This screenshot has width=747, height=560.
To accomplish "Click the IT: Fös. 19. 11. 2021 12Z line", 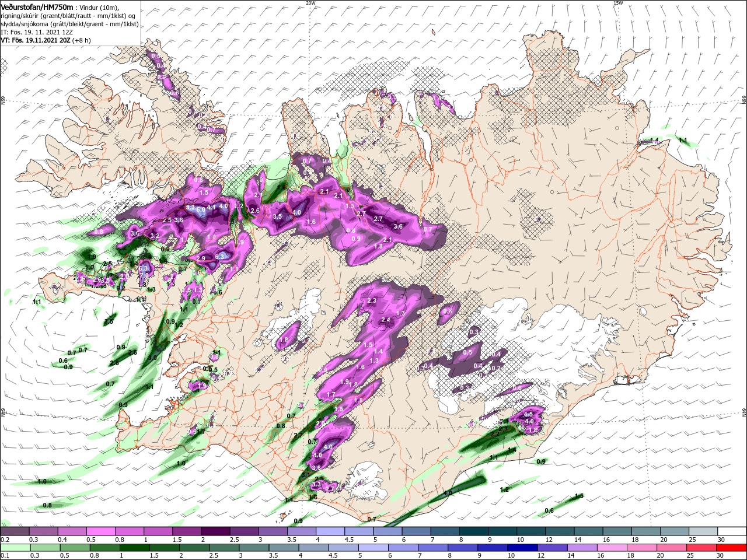I will click(38, 32).
